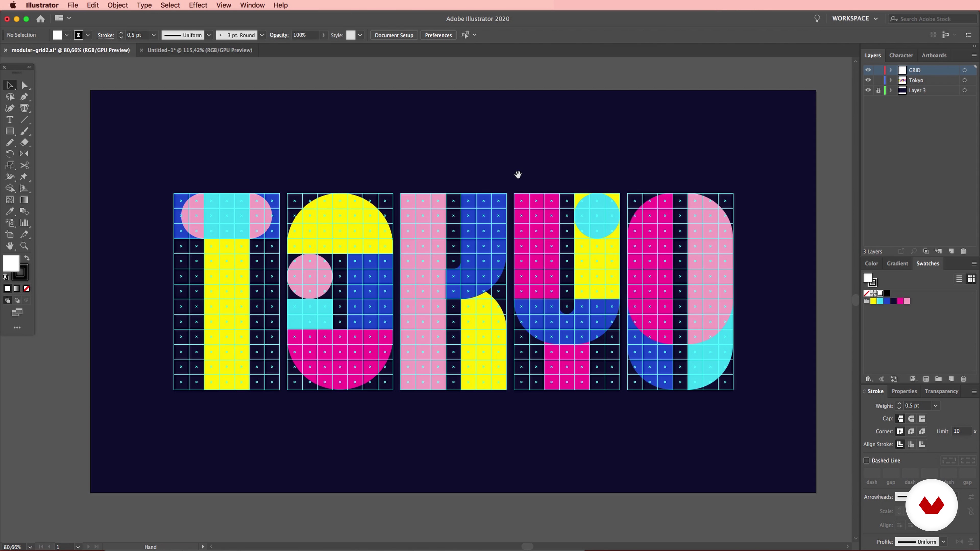980x551 pixels.
Task: Open the WORKSPACE dropdown
Action: pyautogui.click(x=854, y=19)
